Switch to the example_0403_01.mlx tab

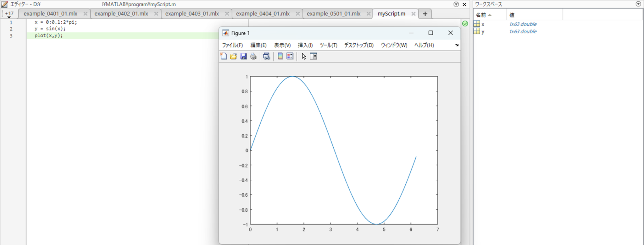tap(192, 14)
